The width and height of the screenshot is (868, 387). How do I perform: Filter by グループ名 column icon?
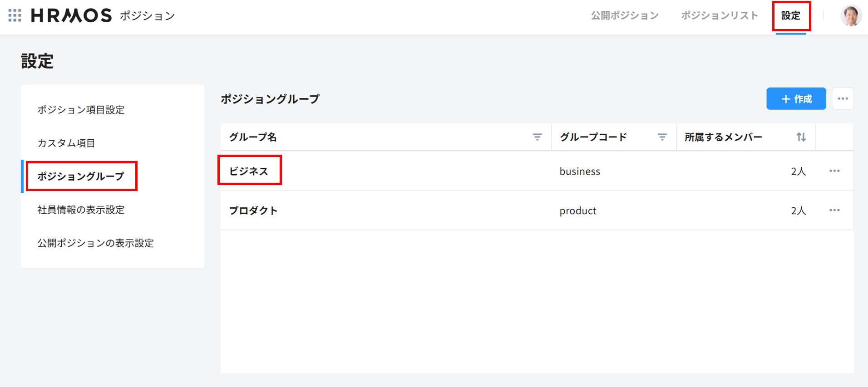pyautogui.click(x=537, y=137)
